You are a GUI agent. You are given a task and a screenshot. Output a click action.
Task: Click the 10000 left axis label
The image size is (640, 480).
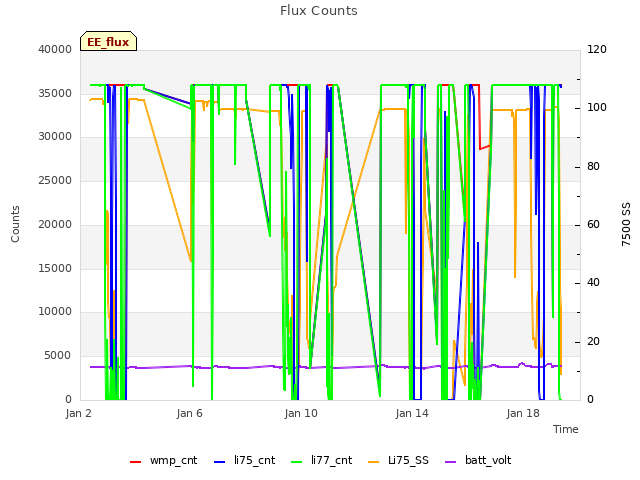[55, 311]
